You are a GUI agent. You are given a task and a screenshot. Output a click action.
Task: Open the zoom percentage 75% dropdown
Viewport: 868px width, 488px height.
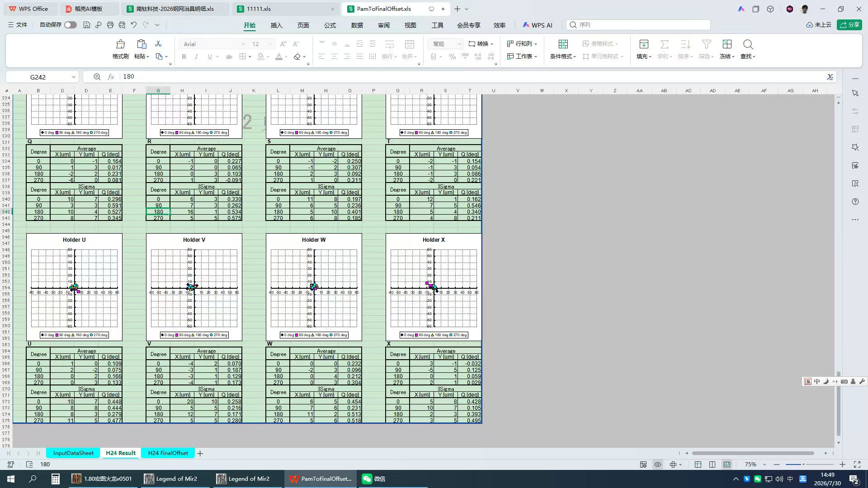pyautogui.click(x=764, y=465)
